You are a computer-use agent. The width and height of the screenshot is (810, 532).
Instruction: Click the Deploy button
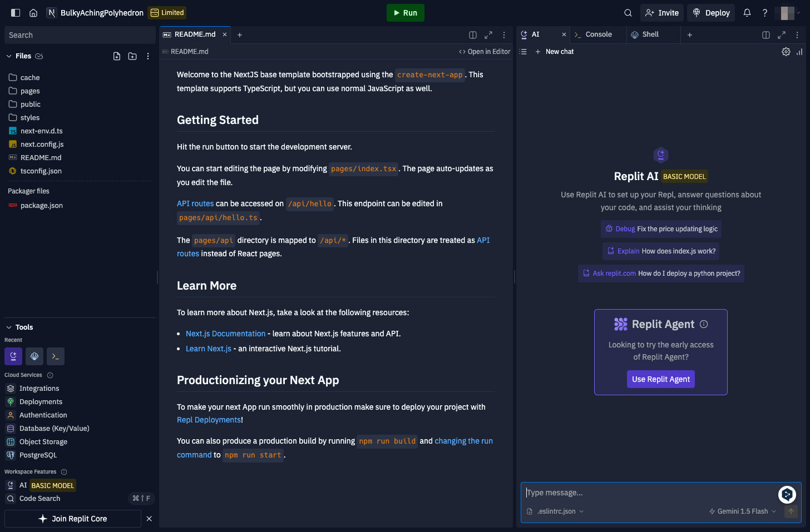[711, 13]
